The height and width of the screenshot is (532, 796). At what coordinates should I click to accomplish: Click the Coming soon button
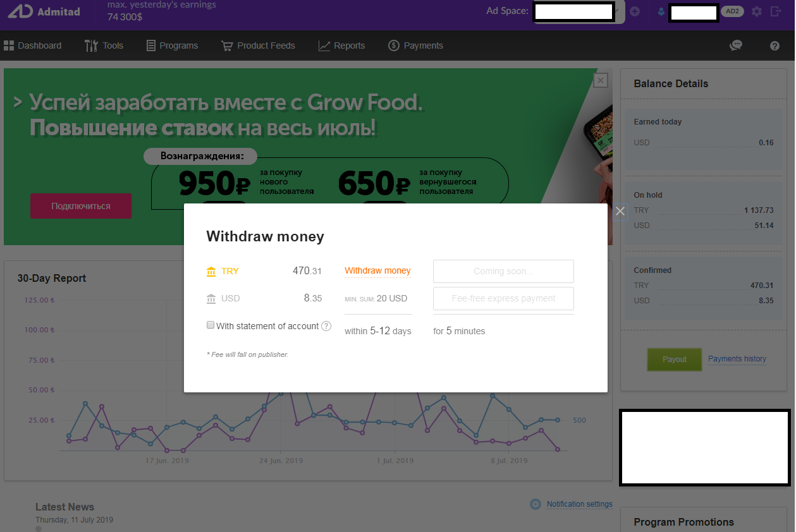point(503,271)
